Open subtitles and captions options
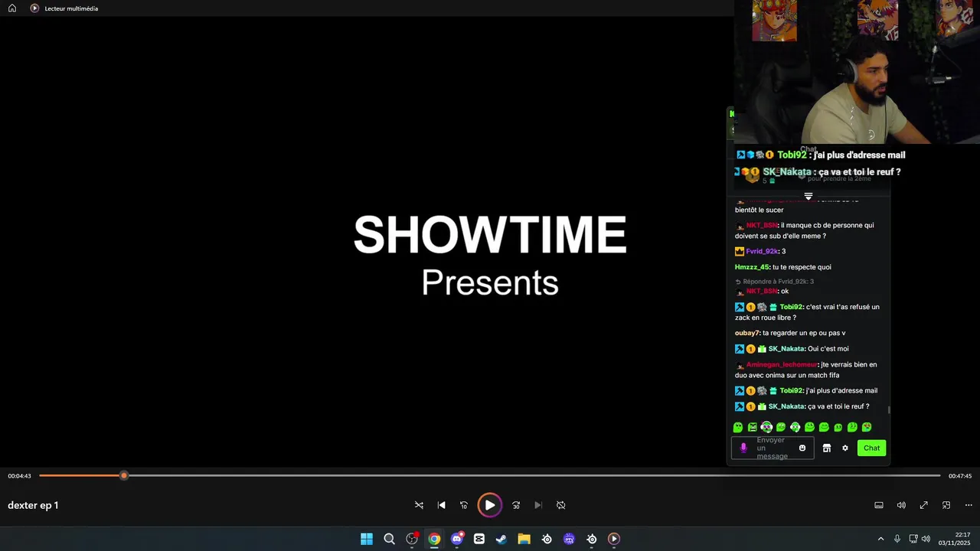Screen dimensions: 980x551 pos(879,505)
